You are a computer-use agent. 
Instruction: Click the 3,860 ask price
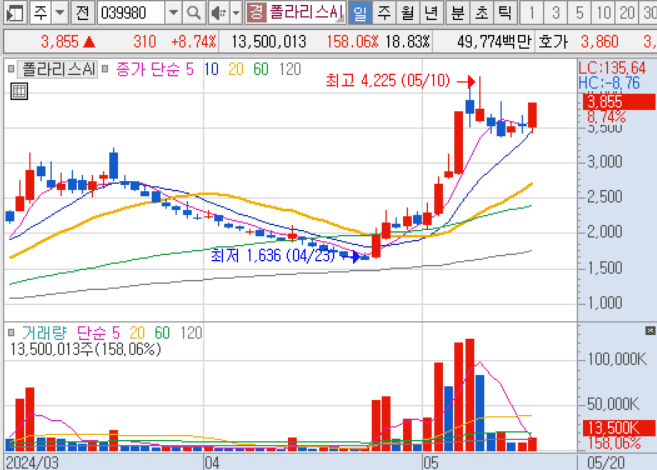coord(600,41)
